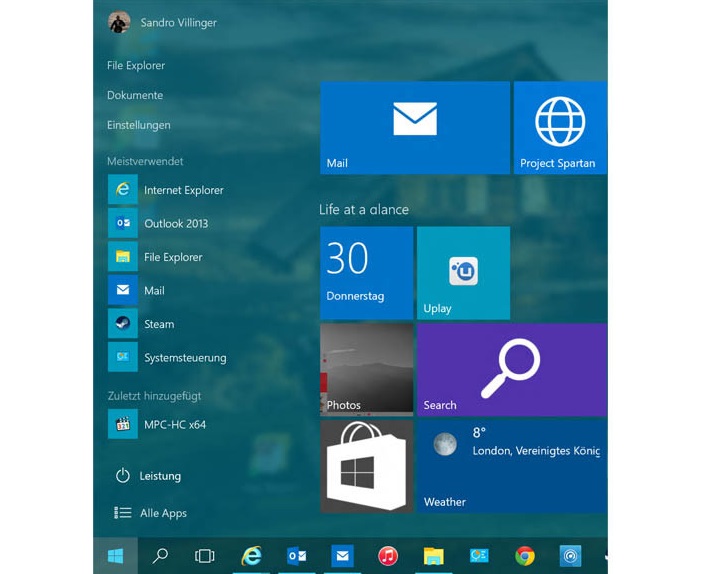
Task: Click the Sandro Villinger user avatar
Action: tap(119, 22)
